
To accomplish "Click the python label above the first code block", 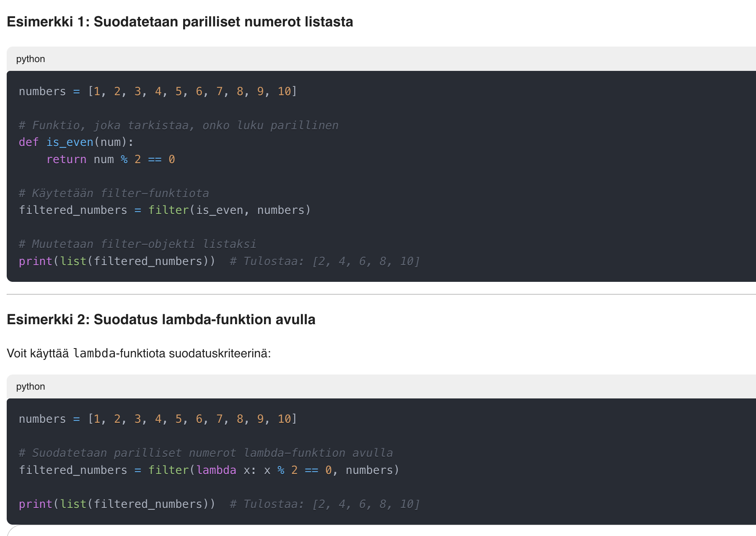I will pyautogui.click(x=31, y=59).
